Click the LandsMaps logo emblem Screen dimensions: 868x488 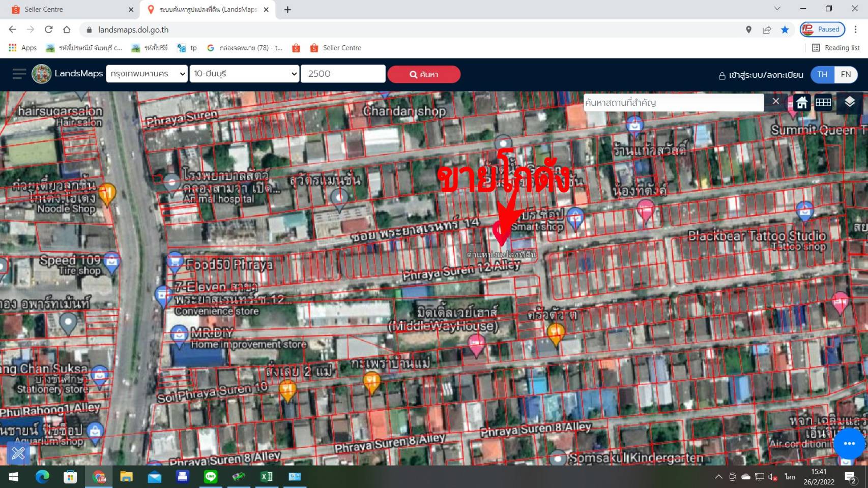pos(42,74)
